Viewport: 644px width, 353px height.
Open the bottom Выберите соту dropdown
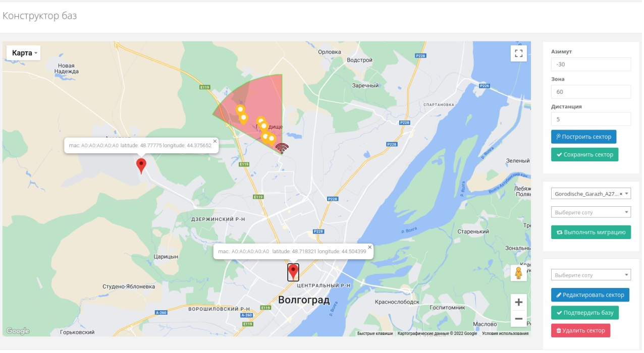tap(591, 275)
